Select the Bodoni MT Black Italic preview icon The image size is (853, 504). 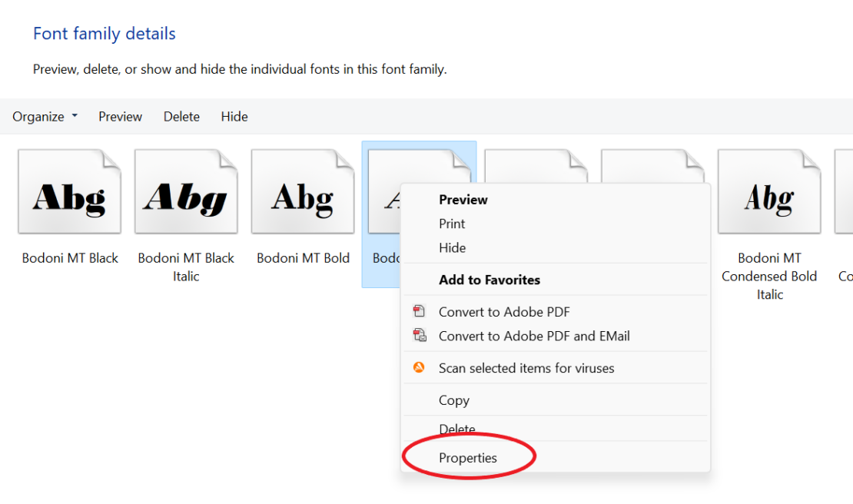click(186, 191)
